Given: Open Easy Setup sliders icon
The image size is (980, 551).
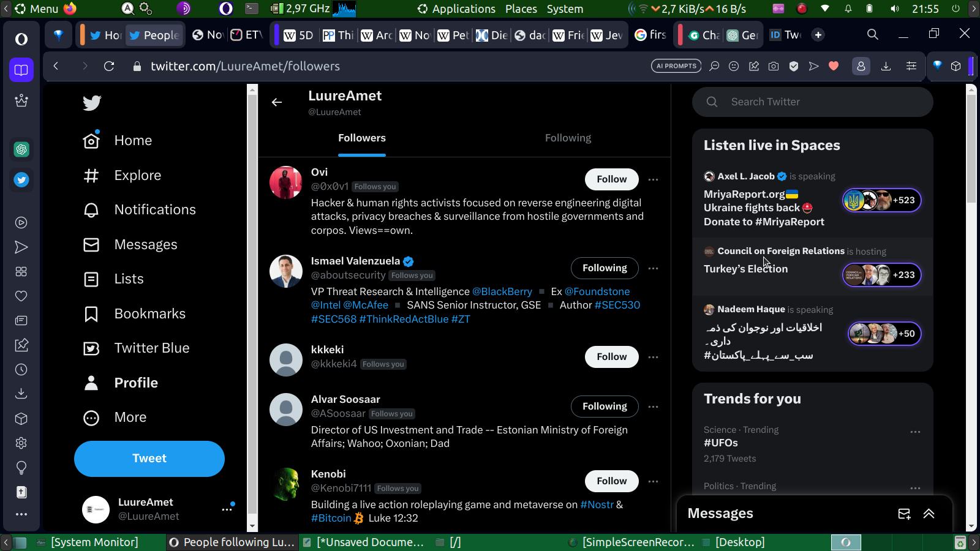Looking at the screenshot, I should pyautogui.click(x=911, y=66).
